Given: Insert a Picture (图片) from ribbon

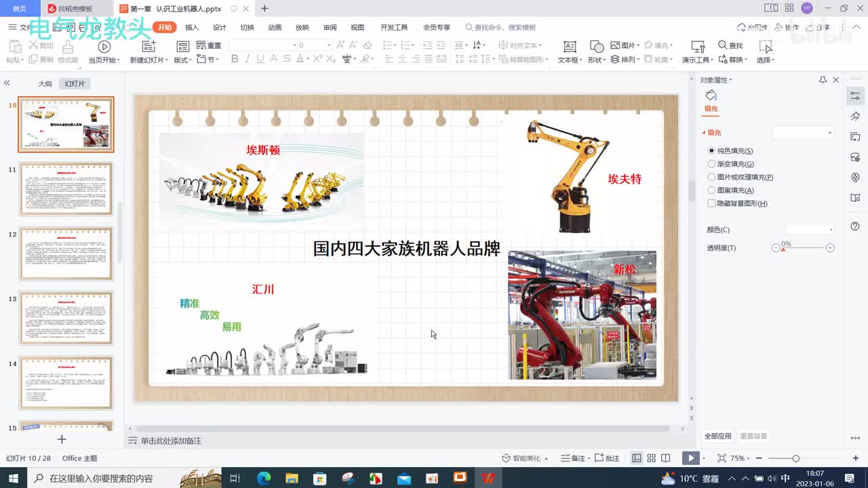Looking at the screenshot, I should point(625,45).
